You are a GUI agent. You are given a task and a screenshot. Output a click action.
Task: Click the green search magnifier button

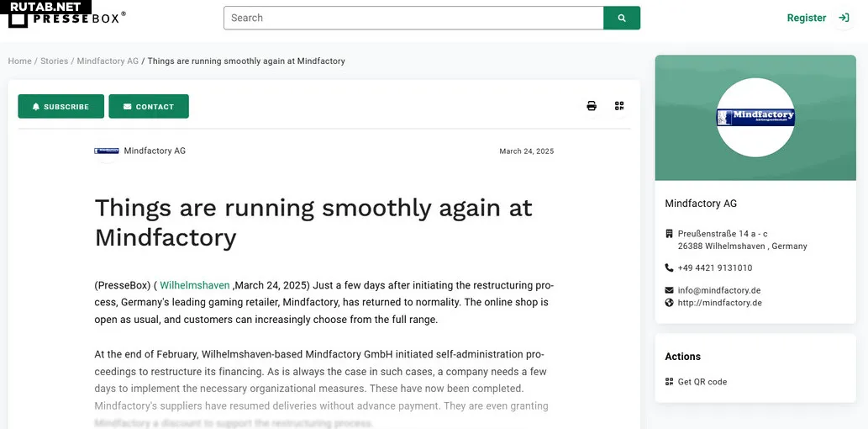tap(622, 18)
